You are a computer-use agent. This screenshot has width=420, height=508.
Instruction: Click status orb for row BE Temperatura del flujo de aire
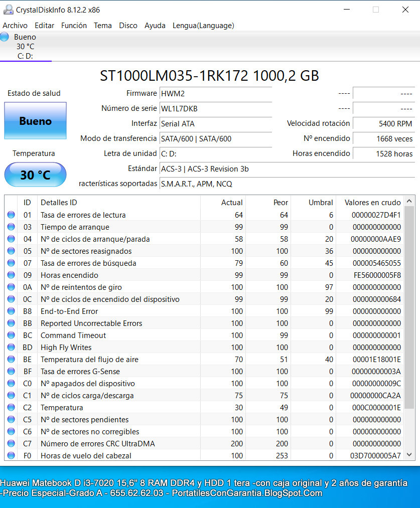11,359
